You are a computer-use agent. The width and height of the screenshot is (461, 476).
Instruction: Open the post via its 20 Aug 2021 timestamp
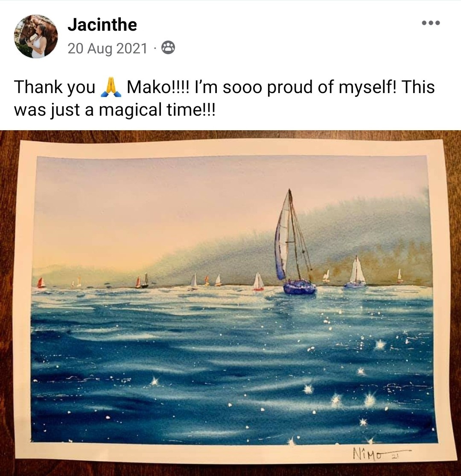[108, 48]
